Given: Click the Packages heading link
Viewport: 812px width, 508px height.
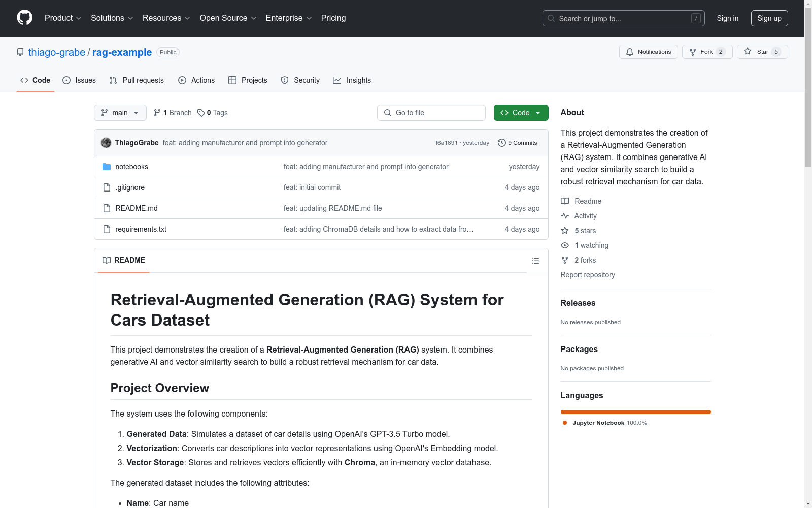Looking at the screenshot, I should (579, 349).
